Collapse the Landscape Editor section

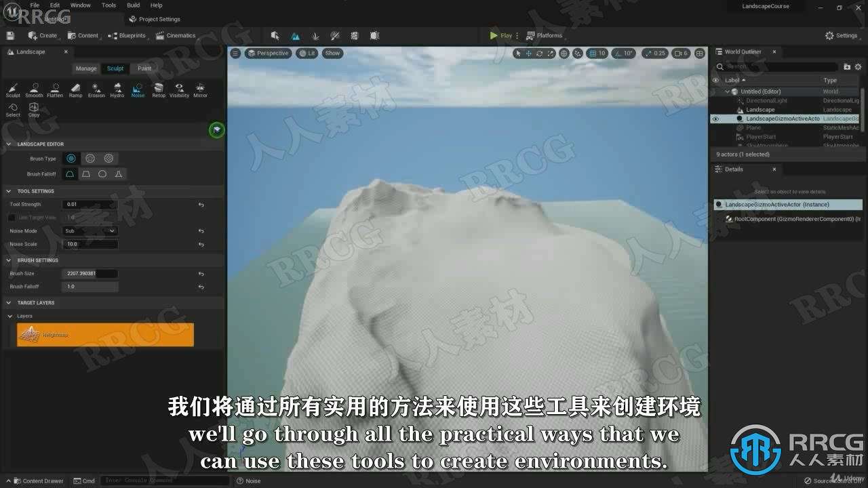(x=9, y=144)
